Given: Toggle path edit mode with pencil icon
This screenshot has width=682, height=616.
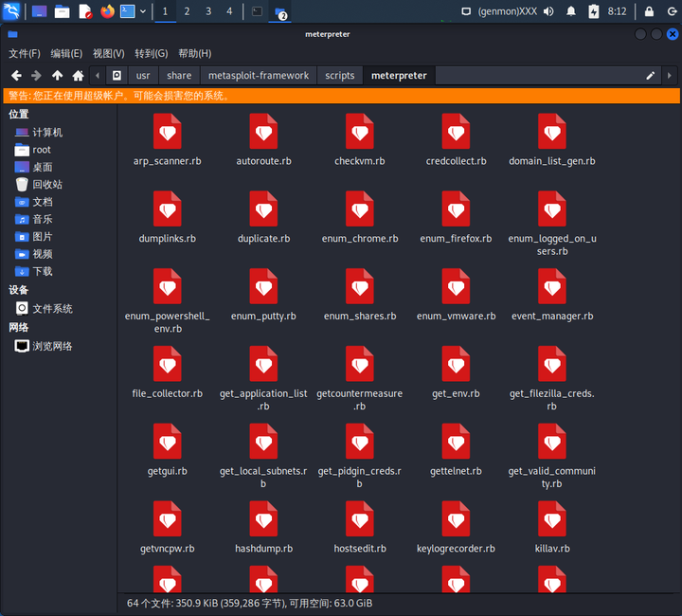Looking at the screenshot, I should coord(650,76).
